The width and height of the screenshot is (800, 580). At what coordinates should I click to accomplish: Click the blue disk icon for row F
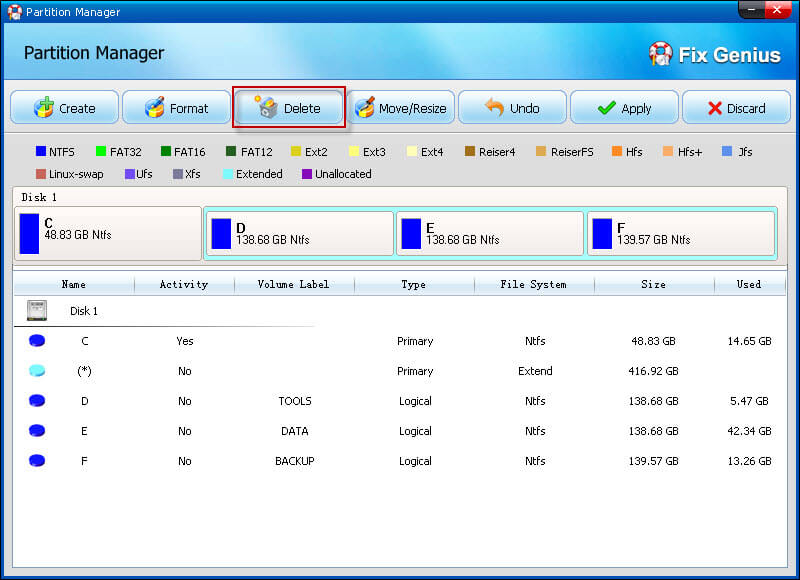click(x=37, y=461)
